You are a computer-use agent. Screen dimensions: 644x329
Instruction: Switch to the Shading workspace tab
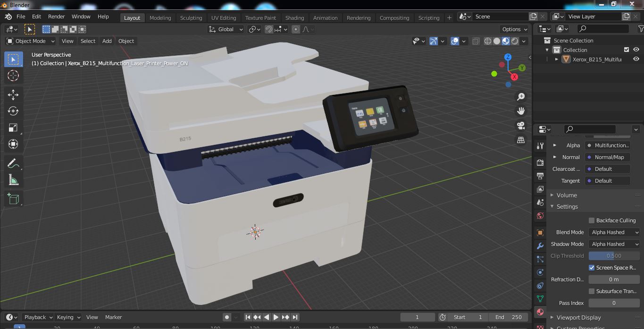click(294, 17)
